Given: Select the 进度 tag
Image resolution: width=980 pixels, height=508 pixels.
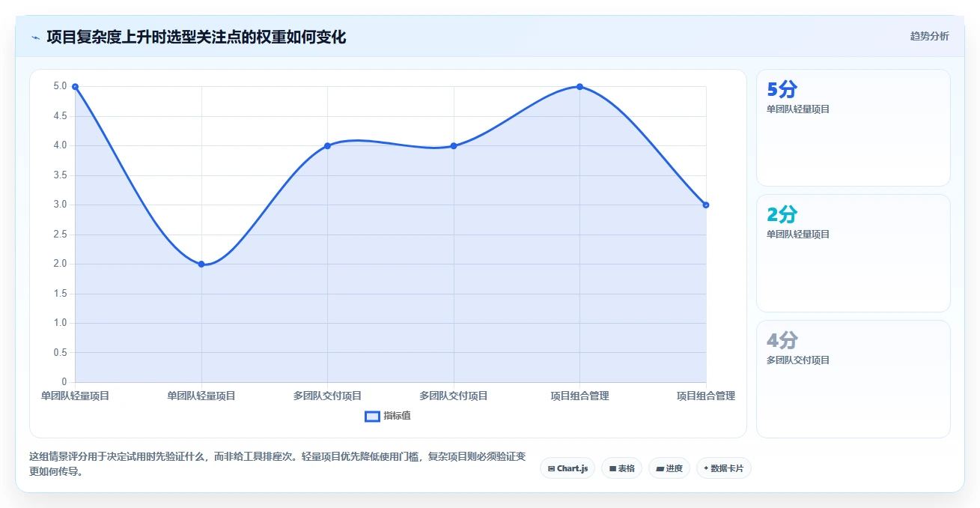Looking at the screenshot, I should click(x=669, y=468).
